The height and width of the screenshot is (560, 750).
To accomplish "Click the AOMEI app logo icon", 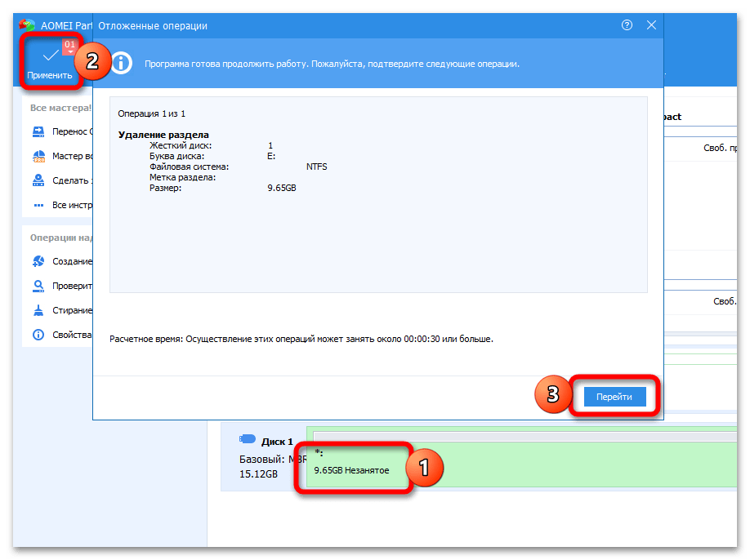I will coord(27,24).
